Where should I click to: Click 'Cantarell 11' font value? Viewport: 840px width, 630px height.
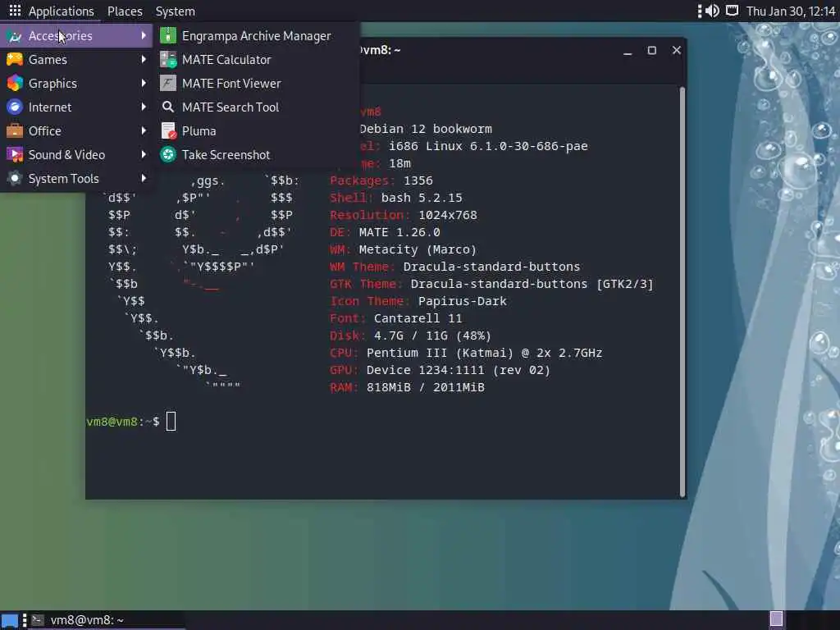pyautogui.click(x=418, y=318)
